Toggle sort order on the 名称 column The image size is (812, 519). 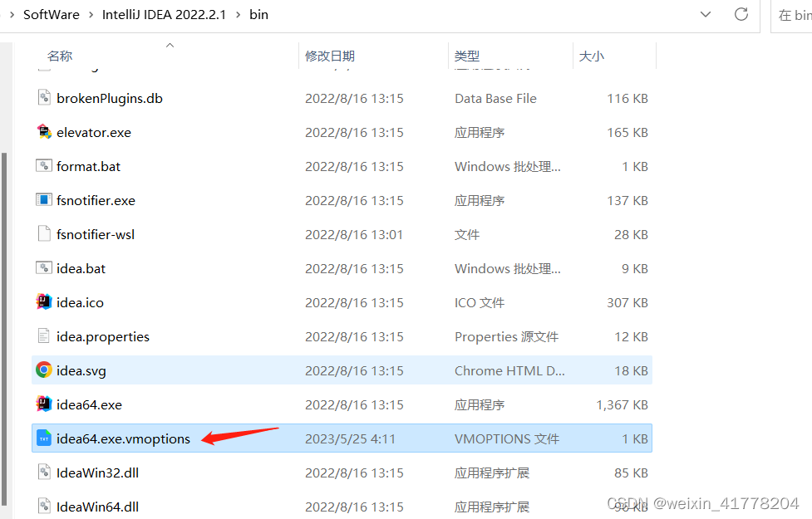60,56
